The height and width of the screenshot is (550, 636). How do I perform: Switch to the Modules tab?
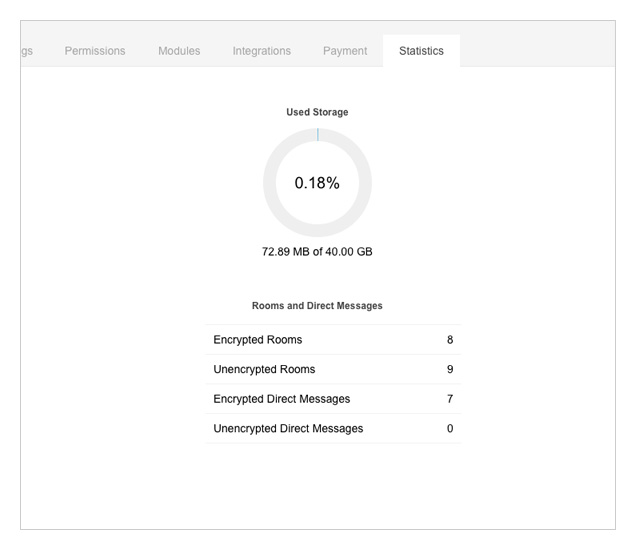coord(179,51)
